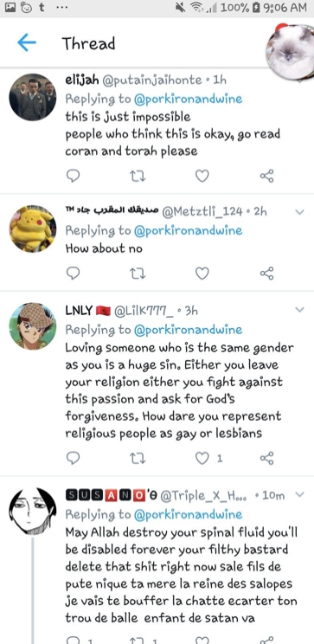Like elijah's tweet with heart icon

(202, 177)
